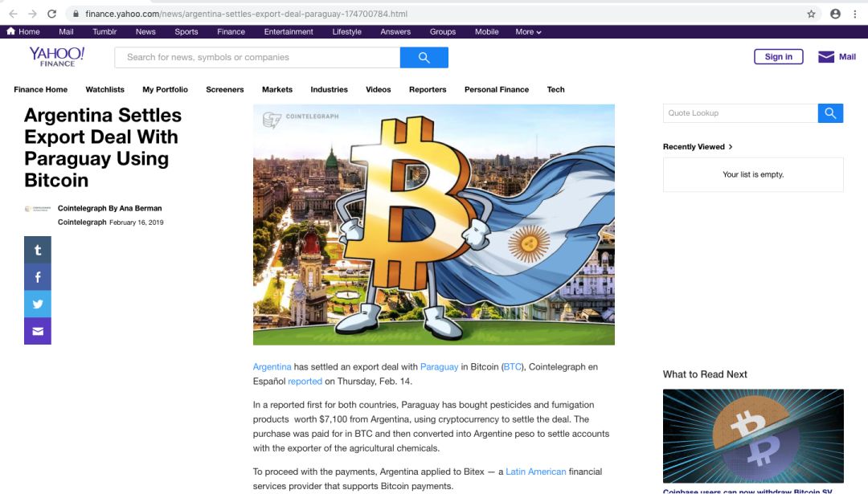Follow the Argentina link in the article
This screenshot has width=868, height=494.
pos(272,367)
